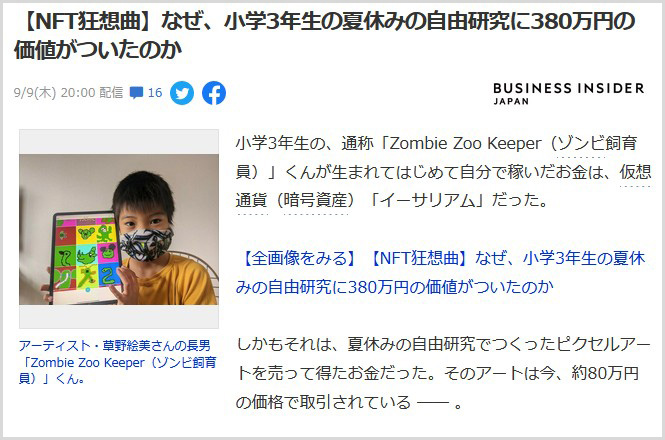Click the paragraph beginning しかもそれは
665x440 pixels.
tap(443, 373)
